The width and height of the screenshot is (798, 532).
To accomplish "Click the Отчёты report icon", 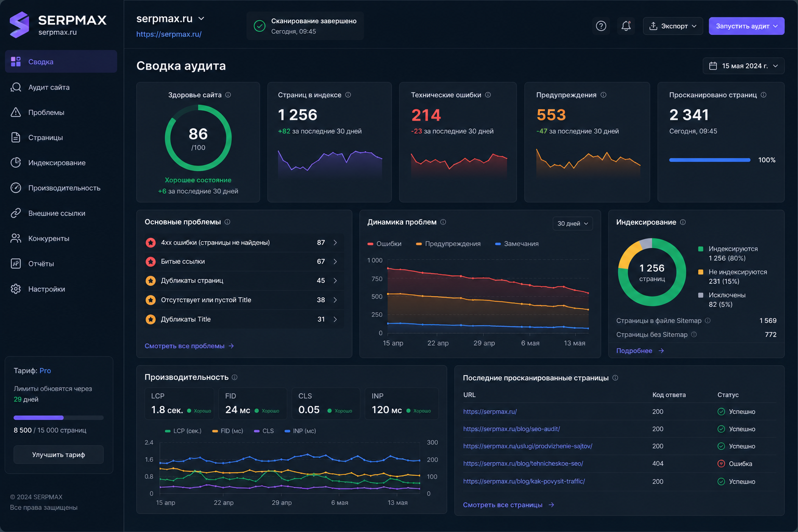I will click(x=16, y=263).
